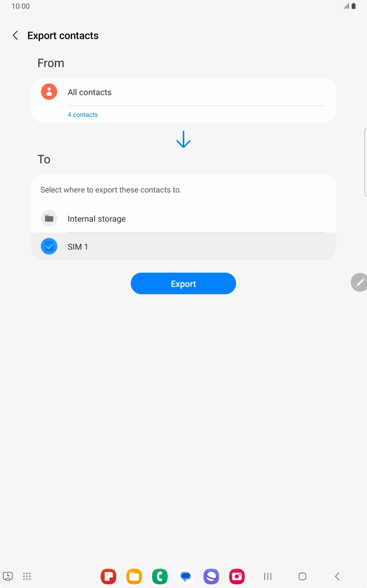
Task: Choose SIM 1 as export destination
Action: (x=183, y=246)
